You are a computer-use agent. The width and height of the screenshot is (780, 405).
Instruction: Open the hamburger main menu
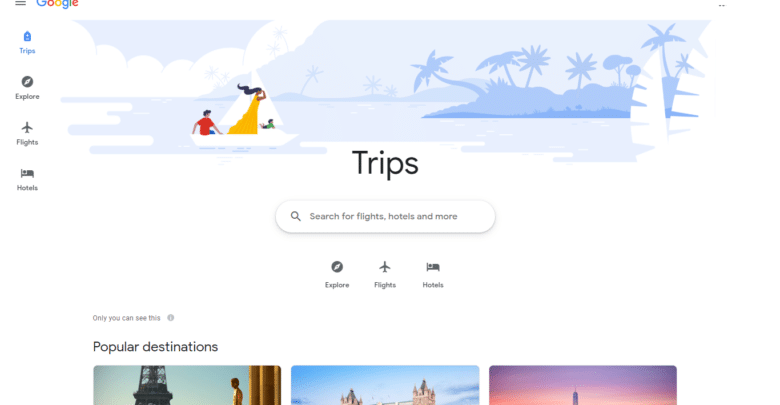coord(20,3)
